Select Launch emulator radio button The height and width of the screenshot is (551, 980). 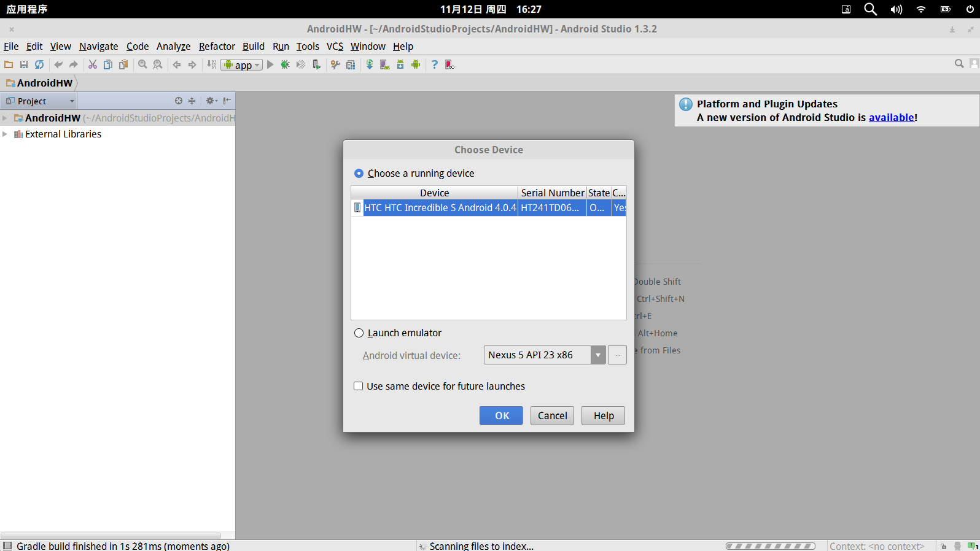coord(359,333)
